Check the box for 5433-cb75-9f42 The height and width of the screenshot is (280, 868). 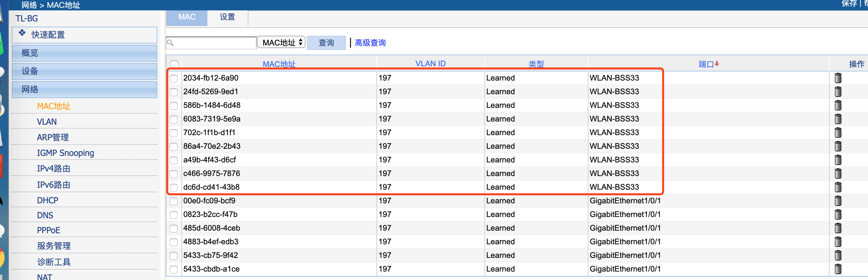(x=174, y=256)
